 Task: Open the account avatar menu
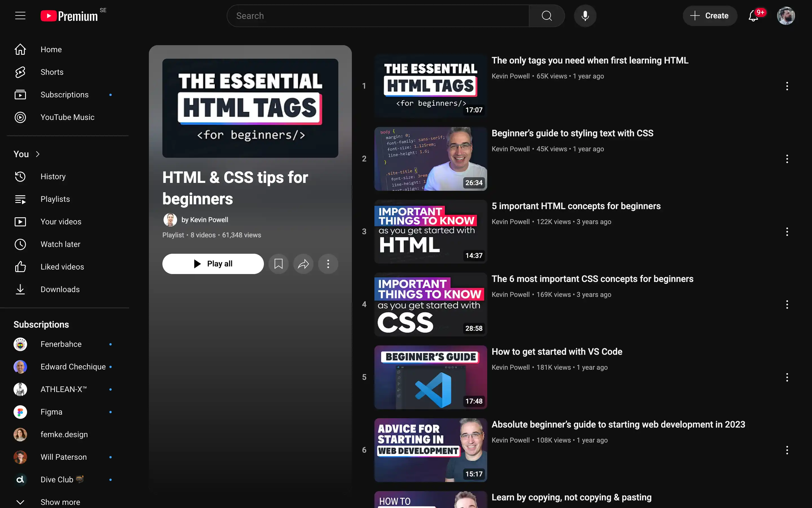coord(785,16)
